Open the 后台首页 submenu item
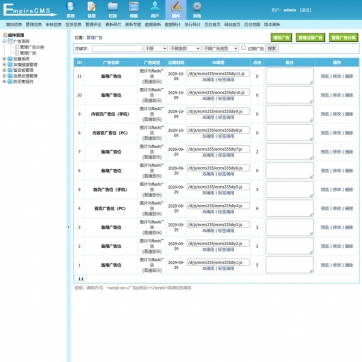The width and height of the screenshot is (362, 362). pyautogui.click(x=212, y=24)
